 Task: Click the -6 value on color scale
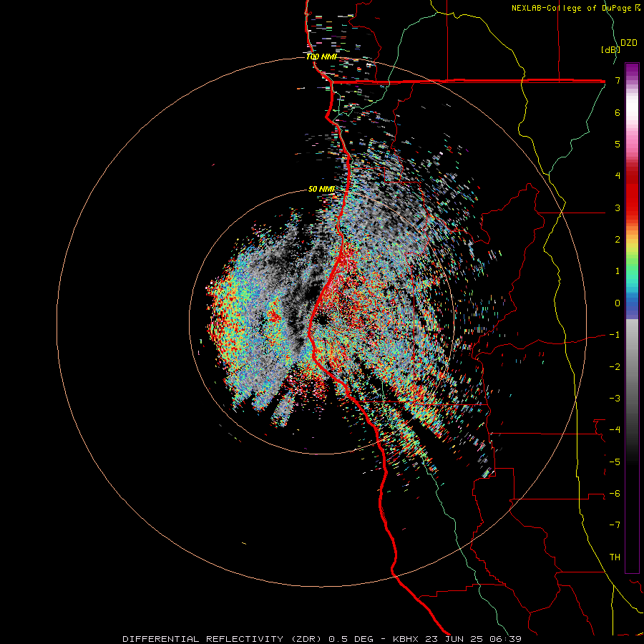[x=615, y=494]
